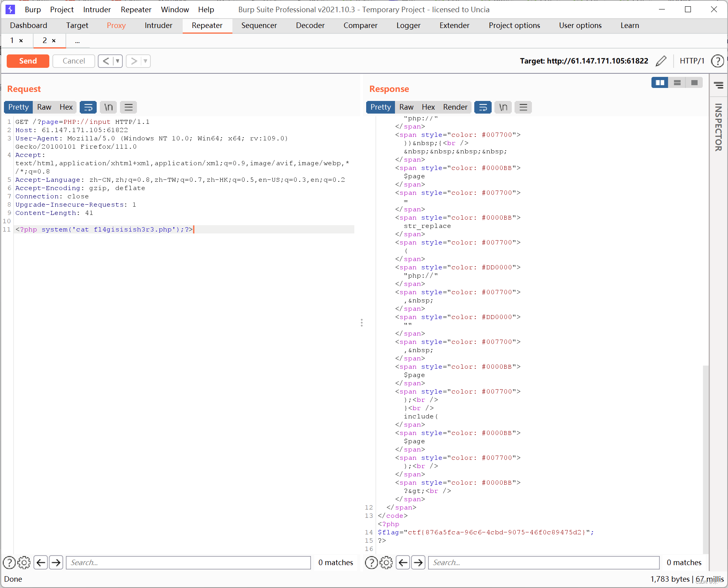Open the Project menu
This screenshot has height=588, width=728.
coord(62,9)
